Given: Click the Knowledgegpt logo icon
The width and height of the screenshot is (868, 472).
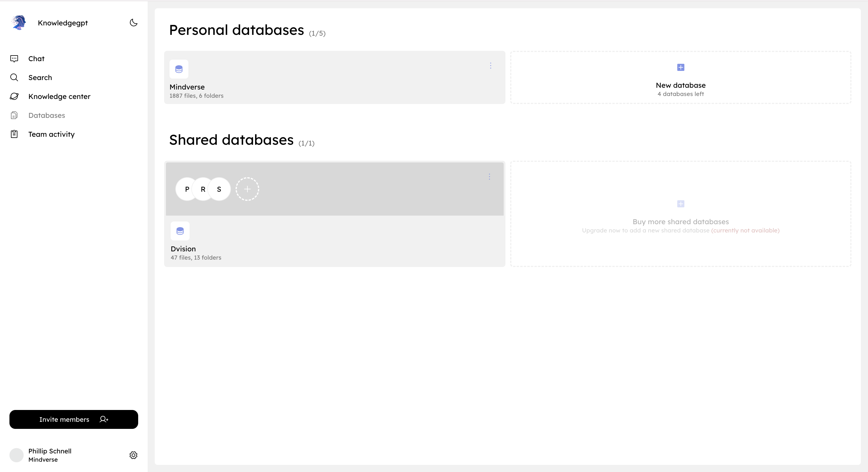Looking at the screenshot, I should (19, 22).
